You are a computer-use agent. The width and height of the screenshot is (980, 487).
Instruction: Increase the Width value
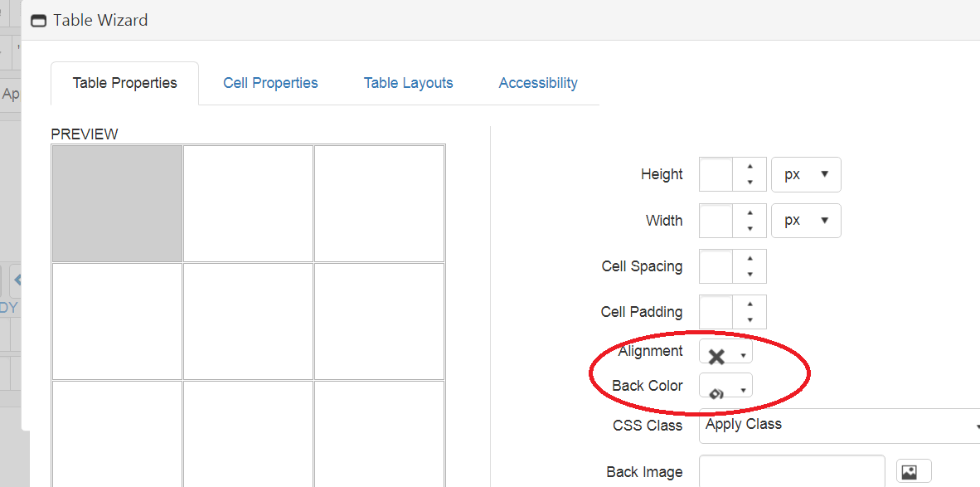pos(750,213)
